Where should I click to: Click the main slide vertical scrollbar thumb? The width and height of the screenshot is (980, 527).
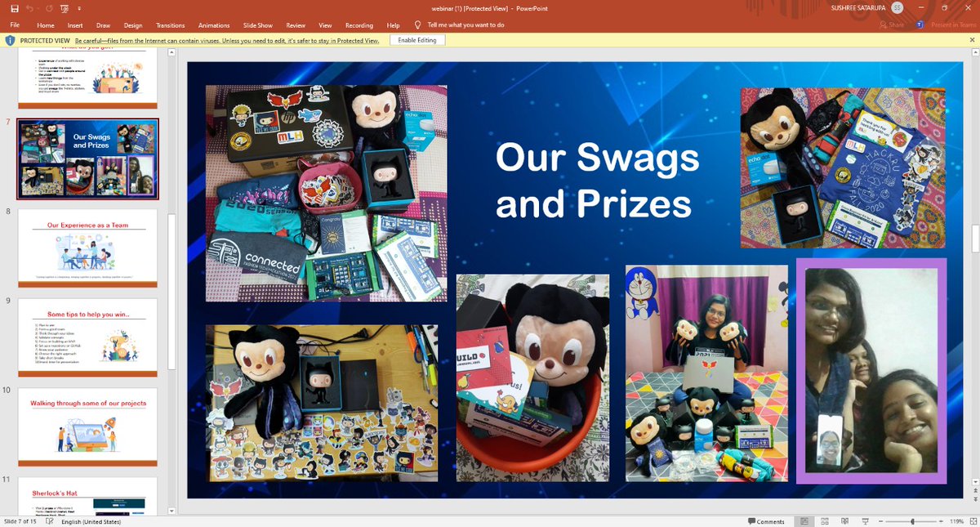(974, 238)
